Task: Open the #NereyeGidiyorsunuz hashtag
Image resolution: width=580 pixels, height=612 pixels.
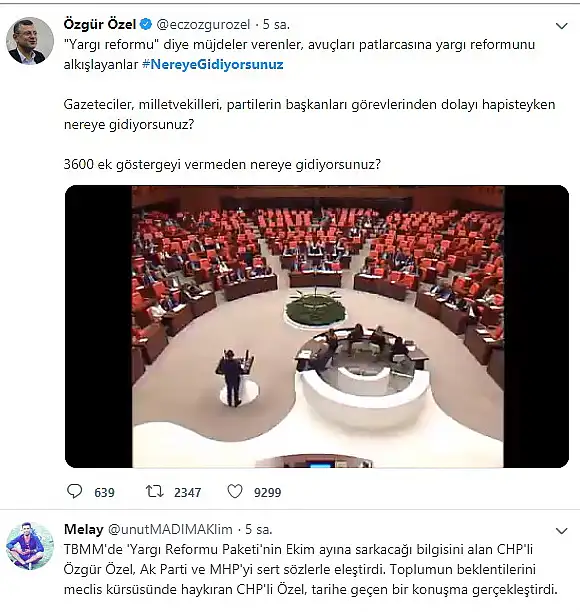Action: pos(213,64)
